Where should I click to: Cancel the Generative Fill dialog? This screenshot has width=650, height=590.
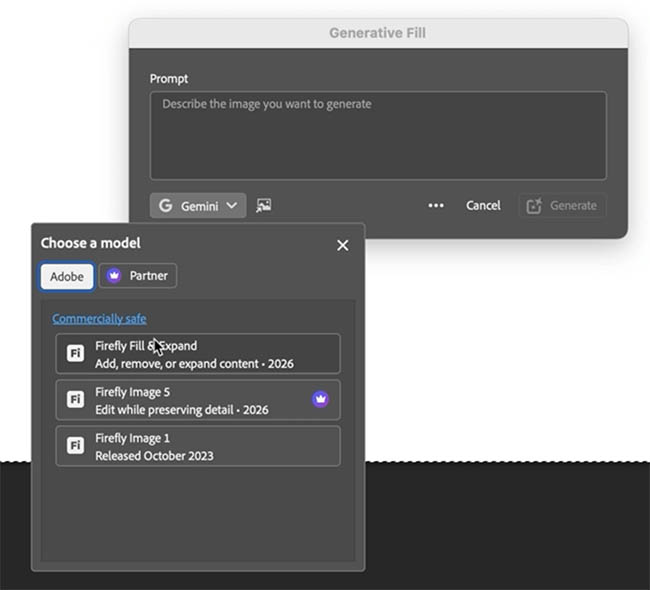click(x=483, y=205)
